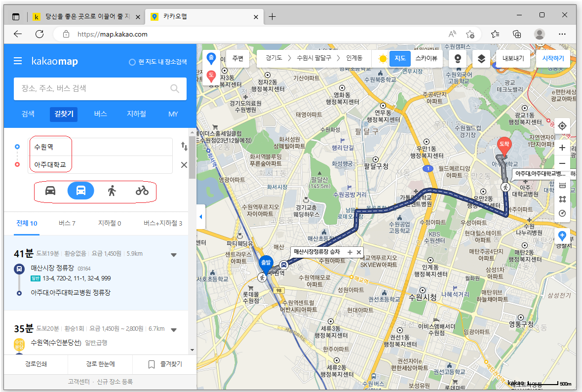Select car directions mode
The width and height of the screenshot is (582, 392).
pos(50,191)
